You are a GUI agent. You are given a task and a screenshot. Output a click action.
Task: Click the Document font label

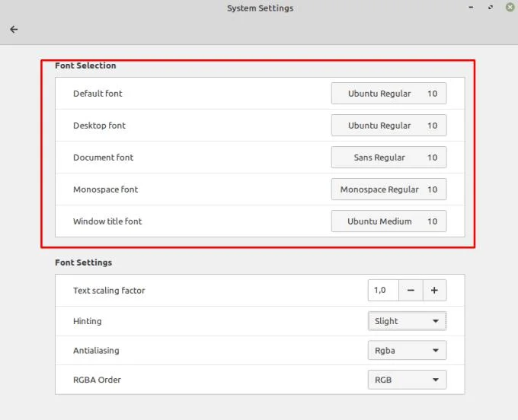(103, 157)
